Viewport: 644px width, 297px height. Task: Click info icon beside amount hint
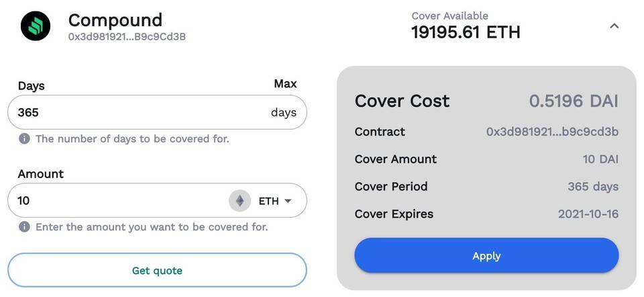[x=24, y=227]
